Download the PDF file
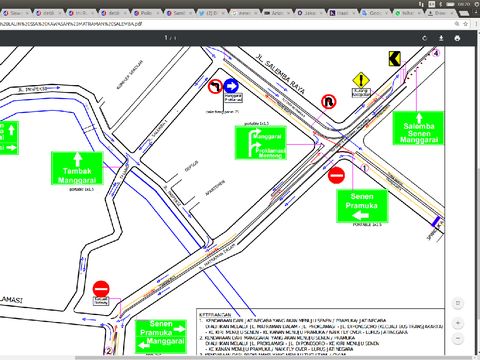Viewport: 480px width, 360px height. [441, 38]
